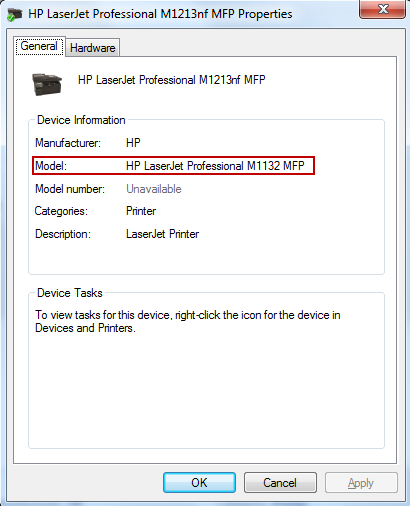Click the Device Tasks group heading
Screen dimensions: 410x506
pos(70,293)
